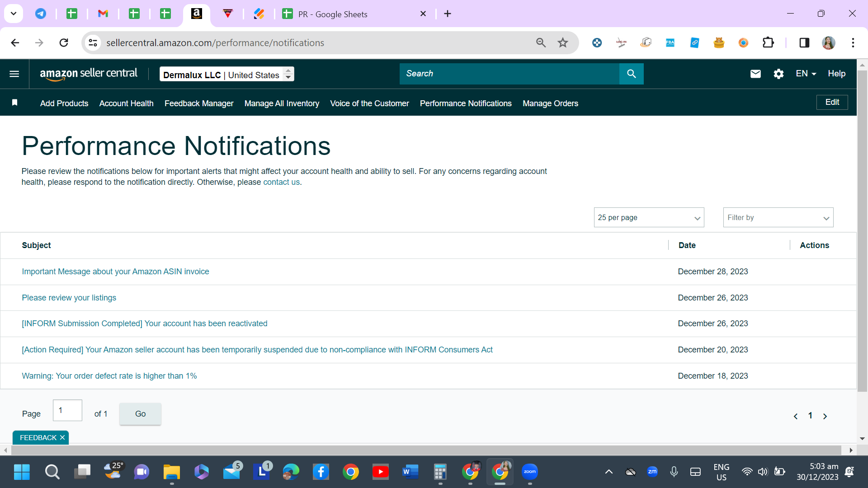The height and width of the screenshot is (488, 868).
Task: Open the browser extensions puzzle icon
Action: tap(768, 42)
